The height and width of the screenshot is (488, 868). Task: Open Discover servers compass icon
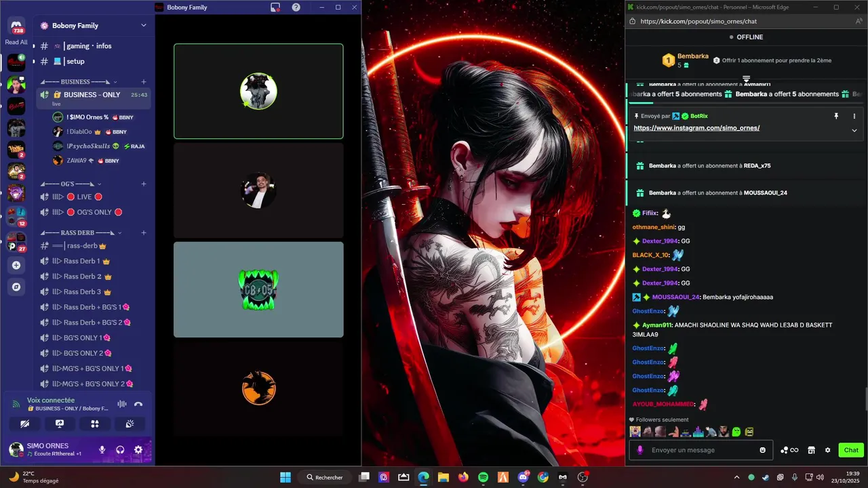click(16, 287)
